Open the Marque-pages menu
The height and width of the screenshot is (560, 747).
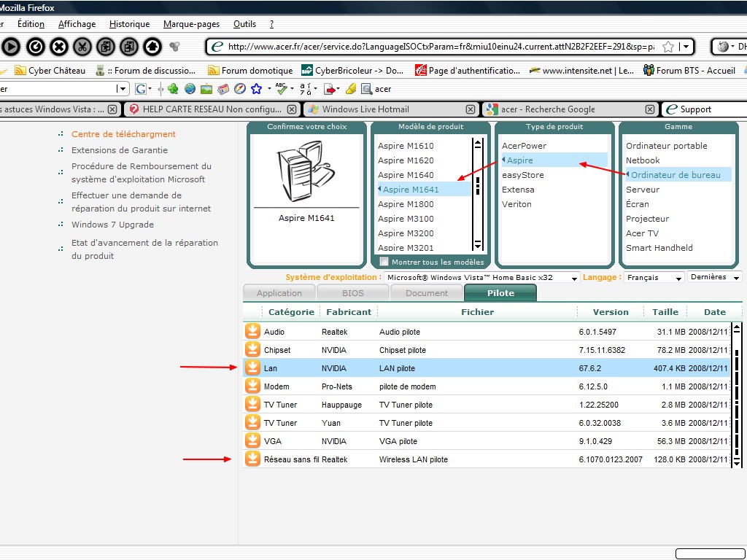(191, 24)
